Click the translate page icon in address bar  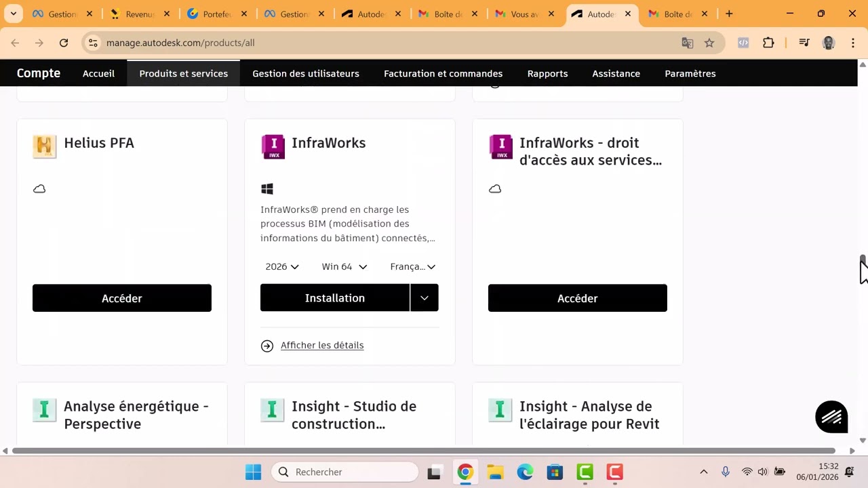[688, 43]
